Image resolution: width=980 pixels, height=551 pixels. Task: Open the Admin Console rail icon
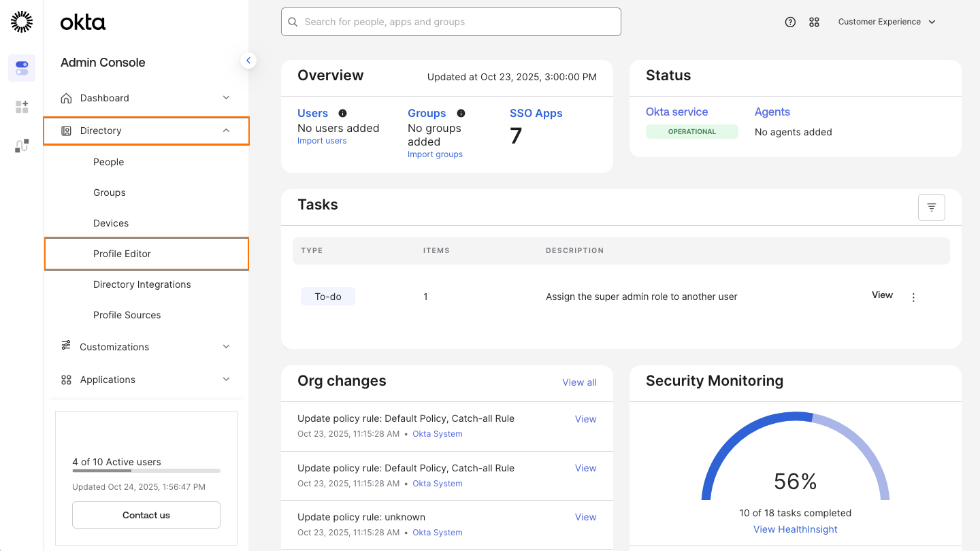21,68
